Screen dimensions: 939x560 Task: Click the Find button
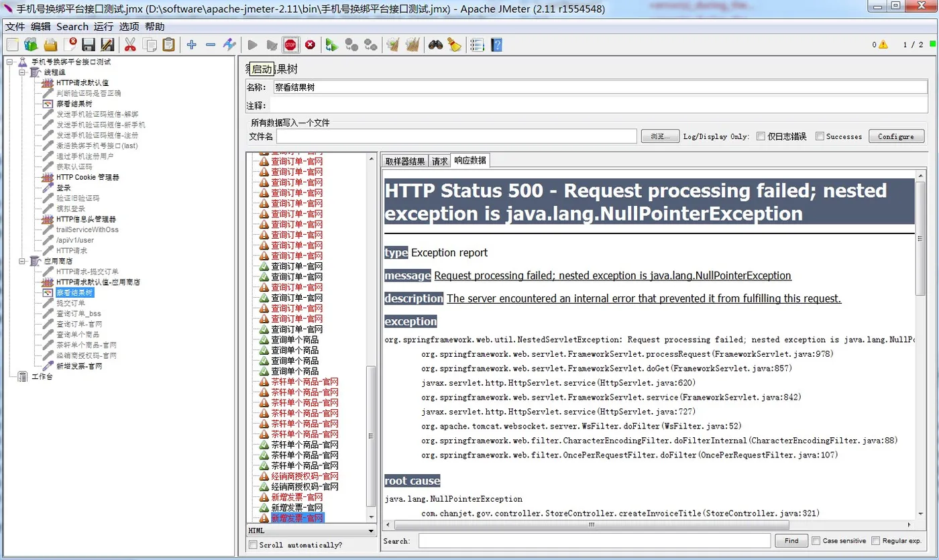pyautogui.click(x=791, y=541)
